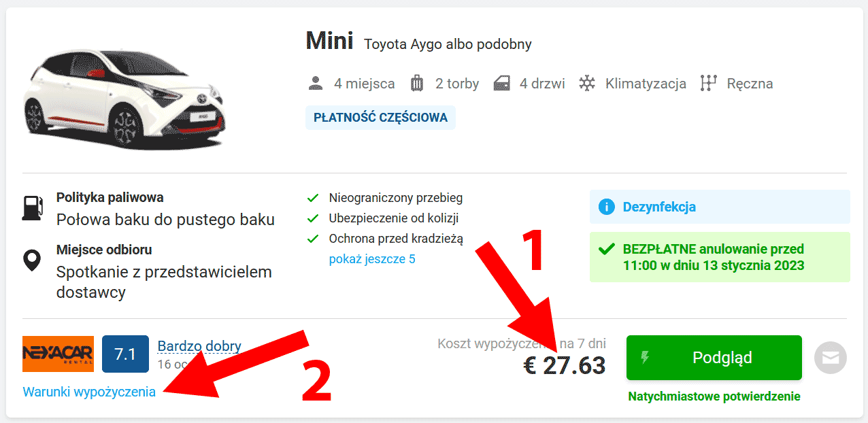
Task: Click the car door icon
Action: pos(501,84)
